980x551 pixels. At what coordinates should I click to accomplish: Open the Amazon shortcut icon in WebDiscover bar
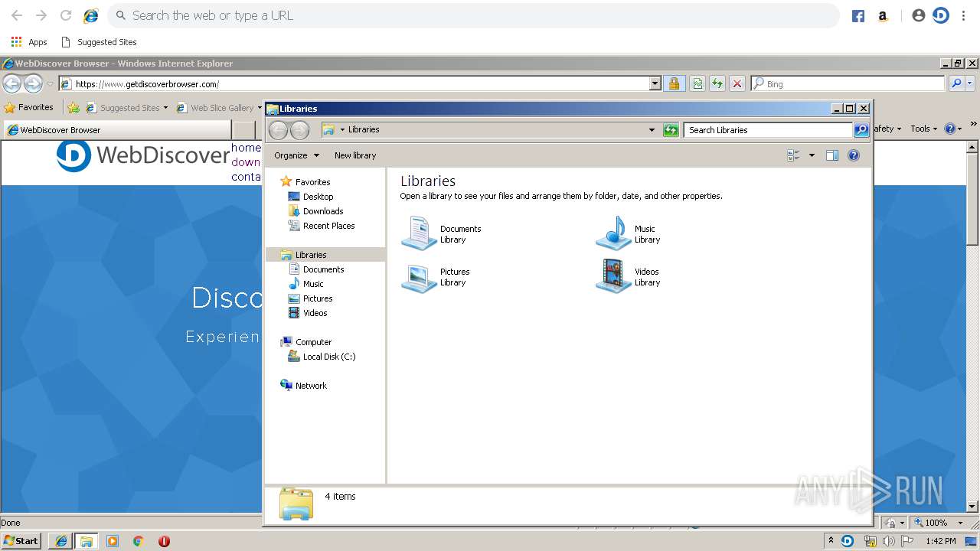coord(883,16)
